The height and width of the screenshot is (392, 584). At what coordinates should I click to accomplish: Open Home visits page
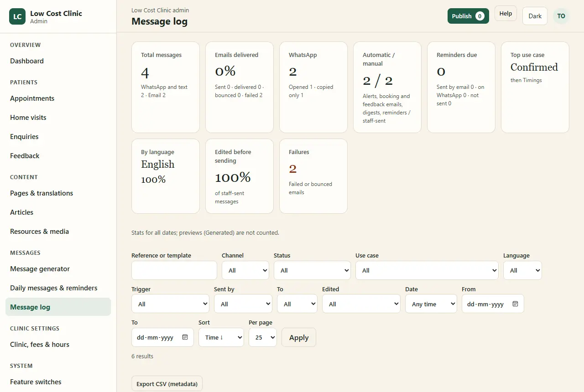(58, 118)
